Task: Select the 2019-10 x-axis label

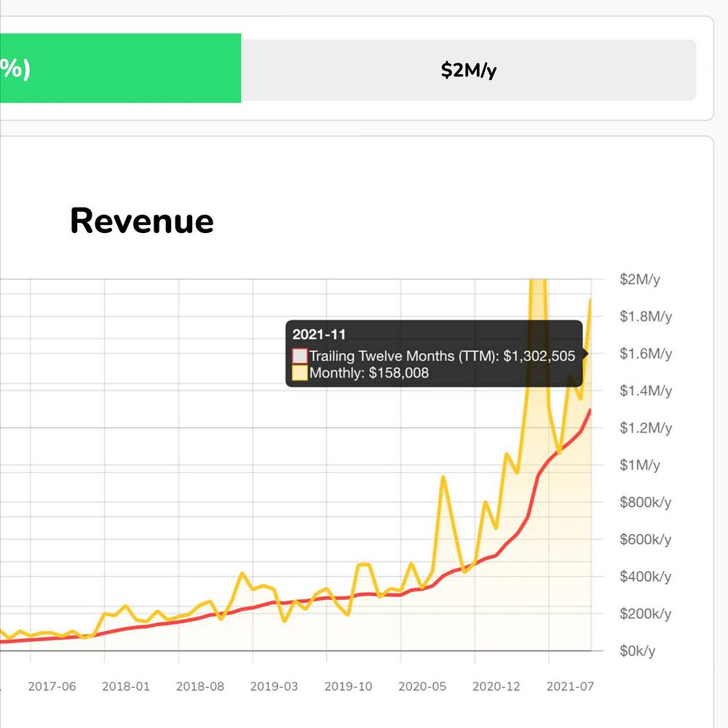Action: point(349,687)
